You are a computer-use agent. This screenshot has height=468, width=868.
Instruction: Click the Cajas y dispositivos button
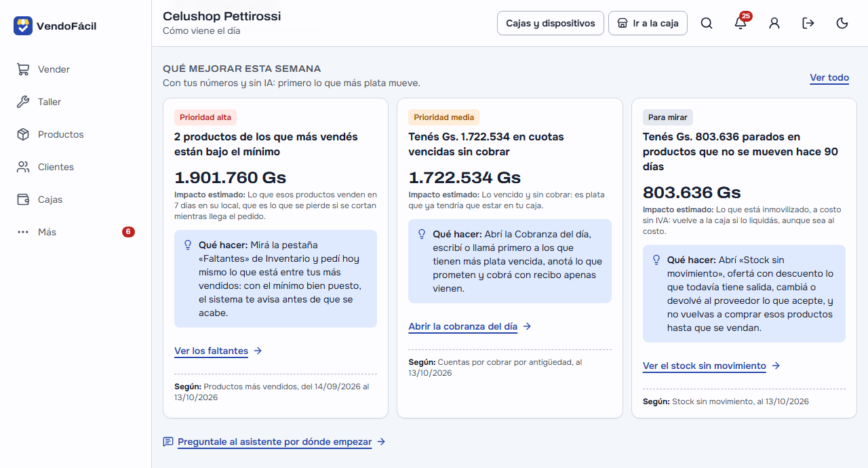550,23
